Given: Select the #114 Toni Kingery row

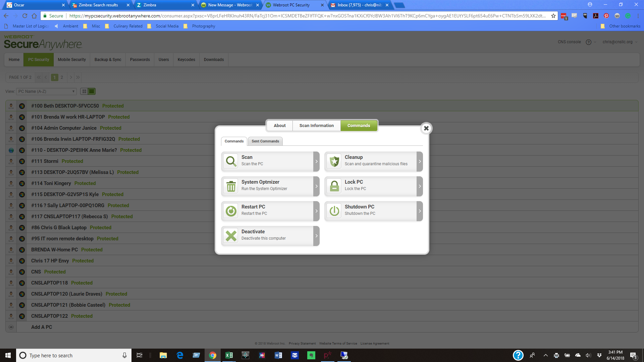Looking at the screenshot, I should [x=322, y=183].
